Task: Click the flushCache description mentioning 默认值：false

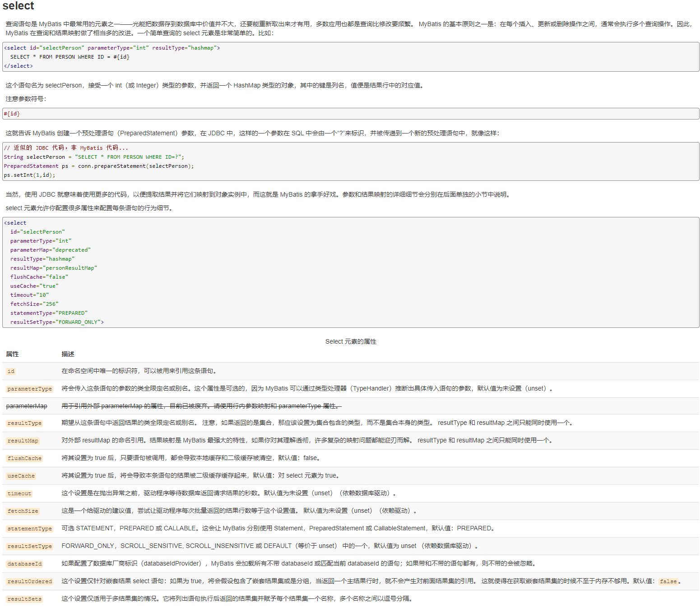Action: pos(192,458)
